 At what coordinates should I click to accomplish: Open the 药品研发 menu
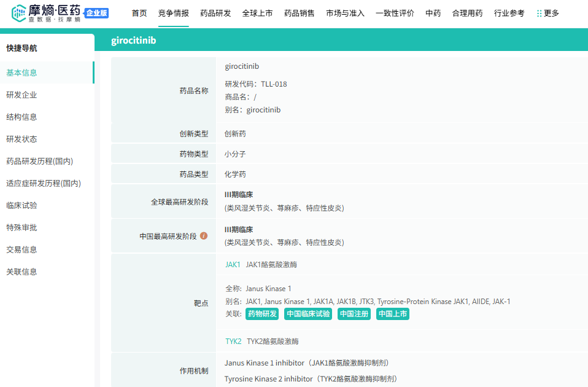pos(215,14)
